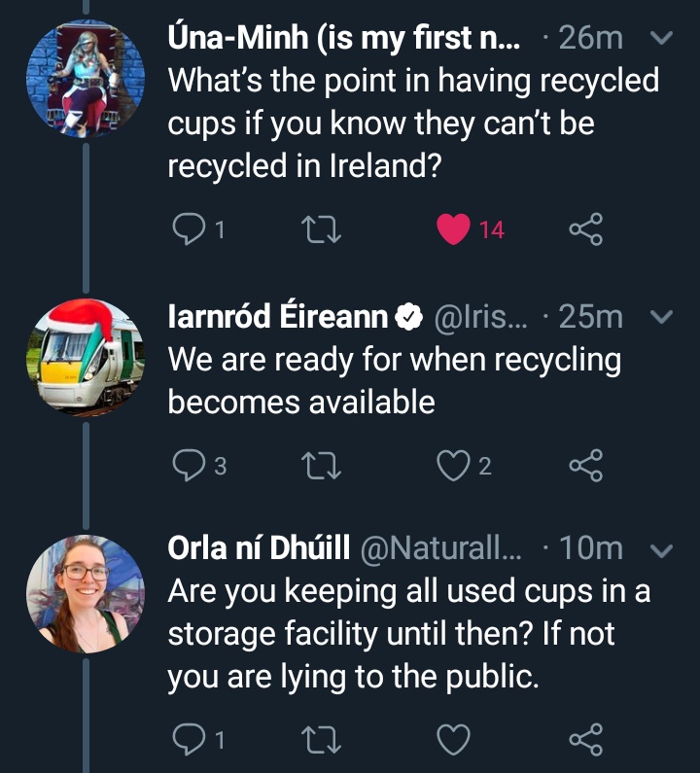
Task: Share Orla ní Dhúill's tweet
Action: coord(585,740)
